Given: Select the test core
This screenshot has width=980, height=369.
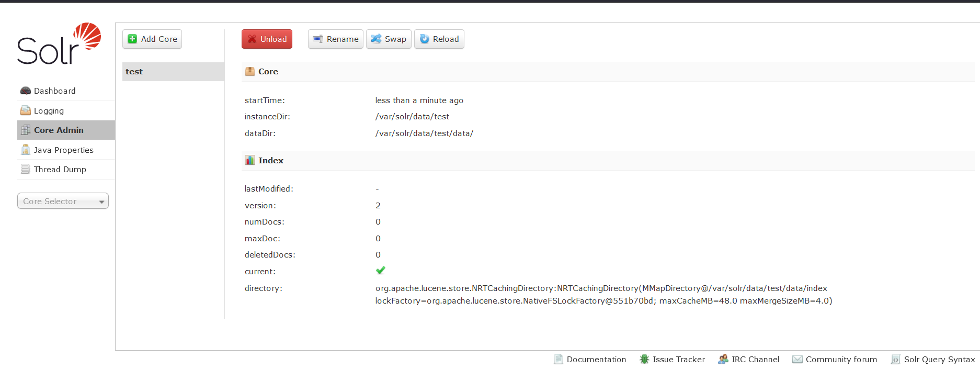Looking at the screenshot, I should pyautogui.click(x=173, y=72).
